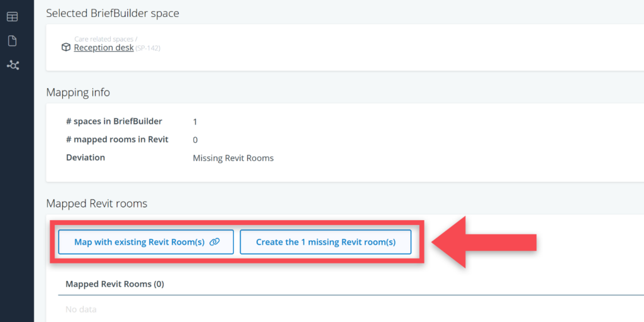Image resolution: width=644 pixels, height=322 pixels.
Task: Click the chain link icon in Map button
Action: tap(214, 242)
